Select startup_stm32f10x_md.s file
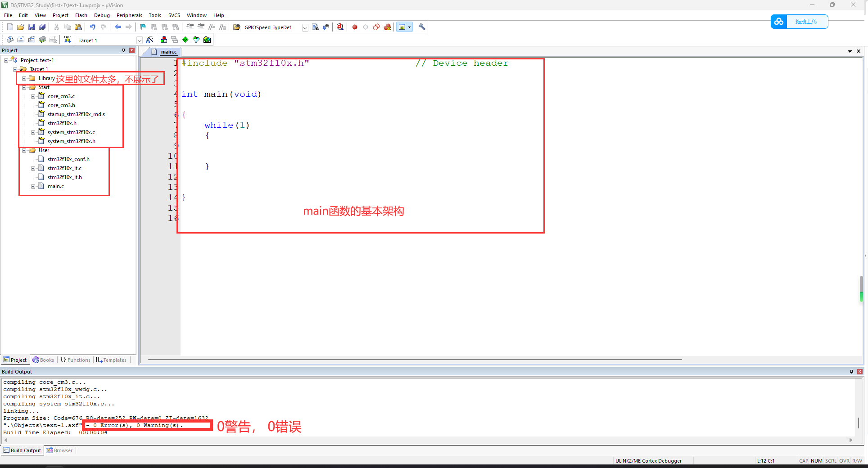Viewport: 868px width, 468px height. 76,114
